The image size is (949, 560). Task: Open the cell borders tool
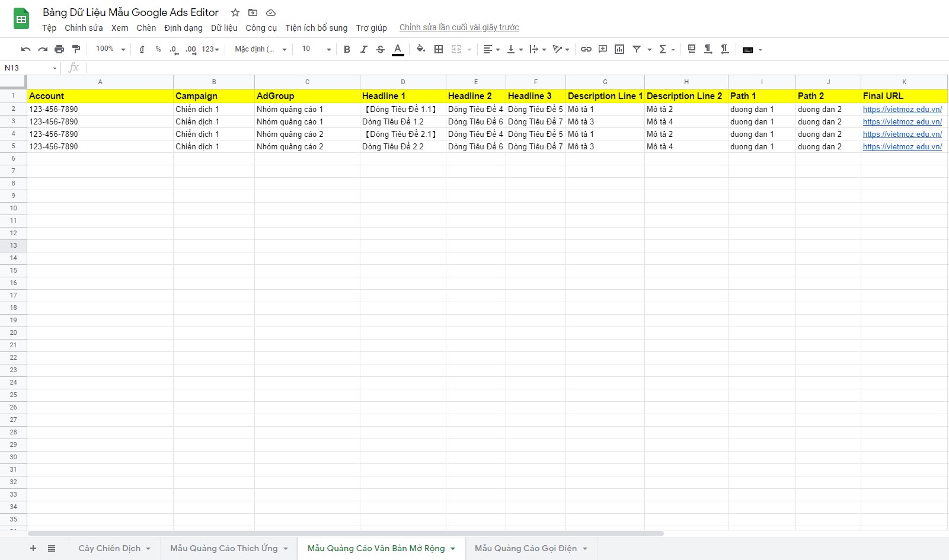point(439,49)
